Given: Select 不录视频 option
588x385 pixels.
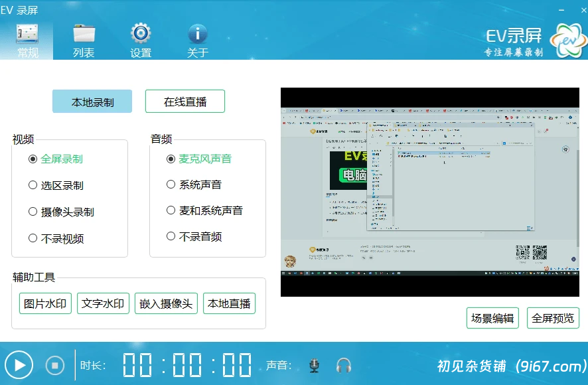Looking at the screenshot, I should pos(56,238).
